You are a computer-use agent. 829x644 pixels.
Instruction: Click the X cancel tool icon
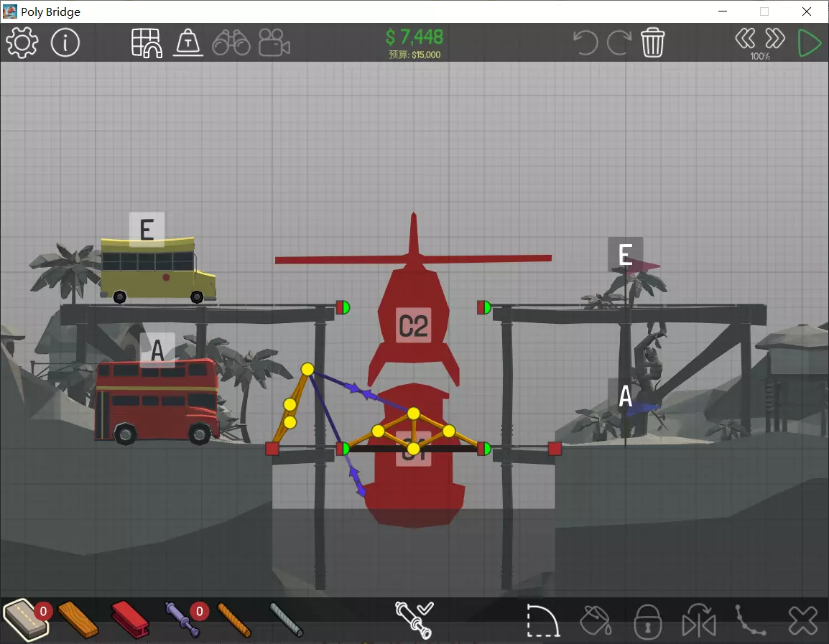(803, 620)
